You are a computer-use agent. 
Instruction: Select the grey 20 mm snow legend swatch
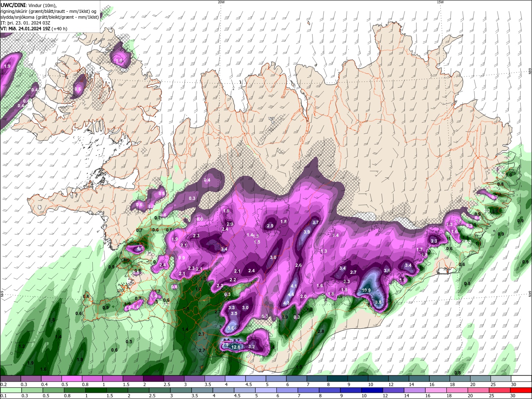pos(480,379)
